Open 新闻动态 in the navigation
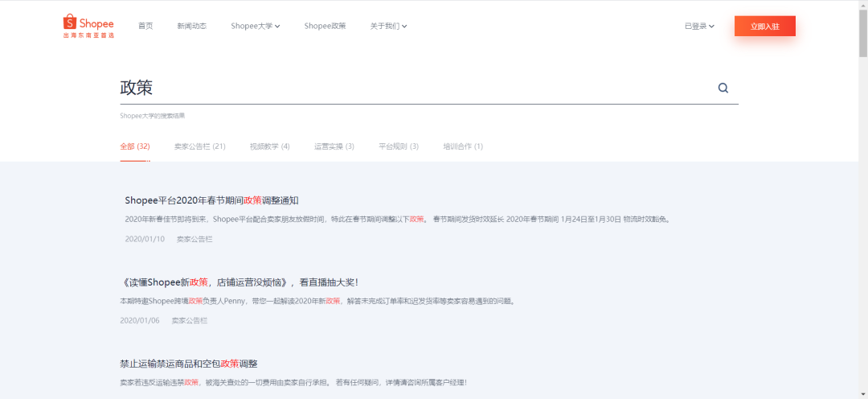The width and height of the screenshot is (868, 399). 192,26
